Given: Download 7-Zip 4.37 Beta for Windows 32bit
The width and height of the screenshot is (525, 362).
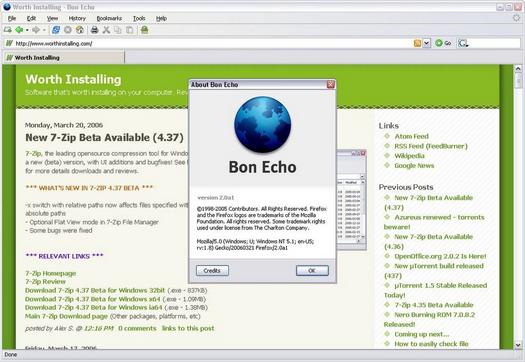Looking at the screenshot, I should coord(95,290).
